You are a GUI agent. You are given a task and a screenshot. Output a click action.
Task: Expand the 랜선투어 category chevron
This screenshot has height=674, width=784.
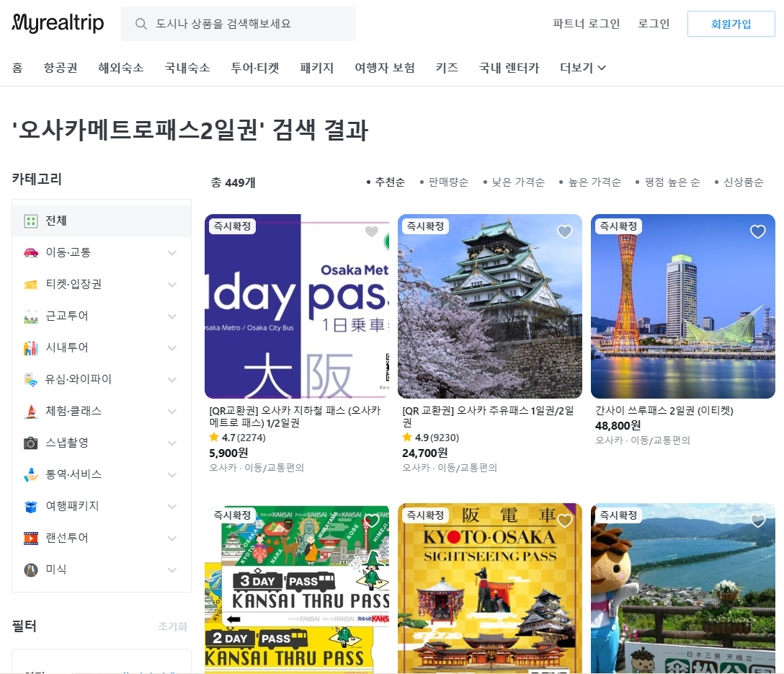[x=172, y=538]
